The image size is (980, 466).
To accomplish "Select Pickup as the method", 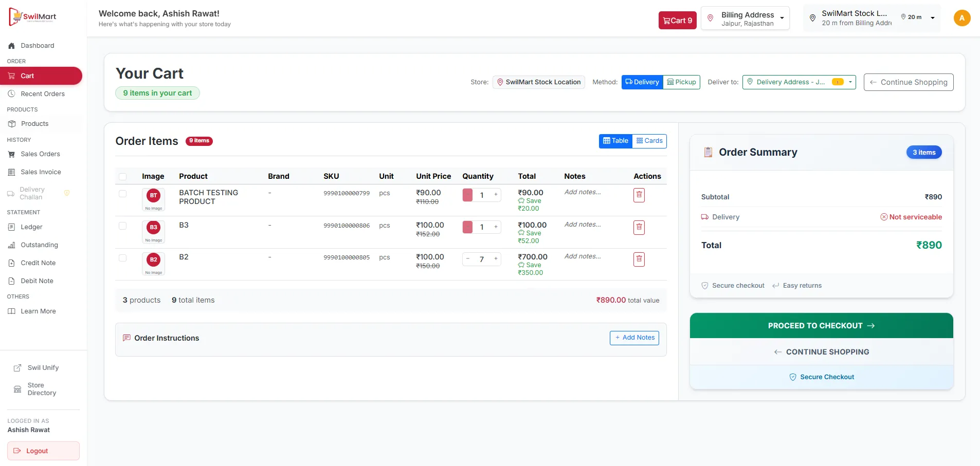I will [681, 82].
